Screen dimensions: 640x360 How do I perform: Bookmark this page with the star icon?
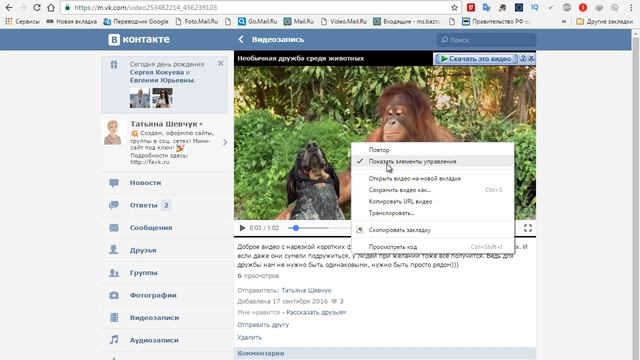454,7
